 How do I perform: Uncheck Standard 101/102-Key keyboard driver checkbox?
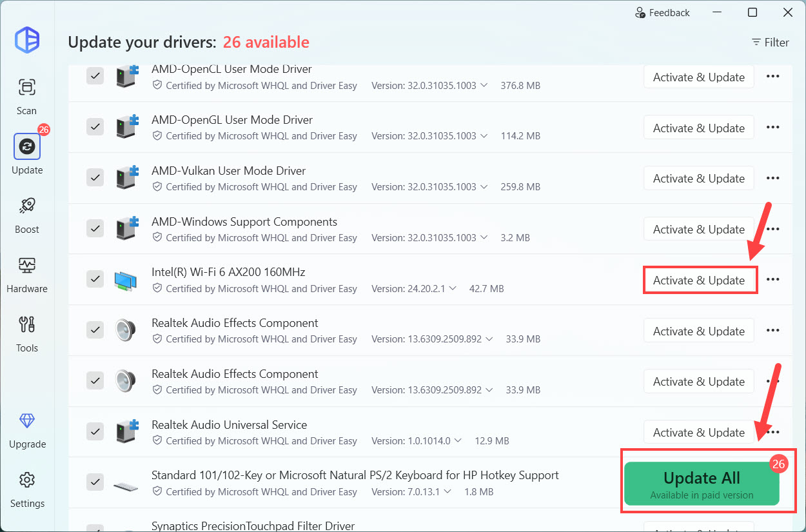(x=95, y=482)
